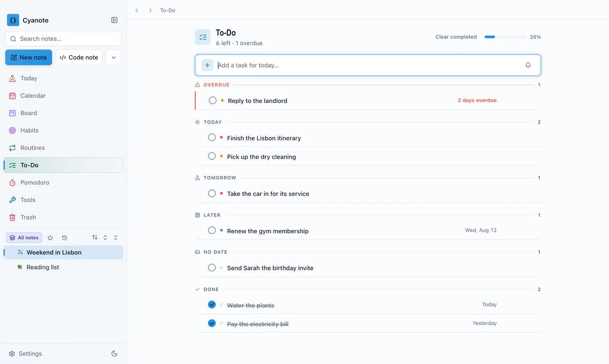Open Board in the sidebar
Screen dimensions: 609x364
pyautogui.click(x=63, y=113)
